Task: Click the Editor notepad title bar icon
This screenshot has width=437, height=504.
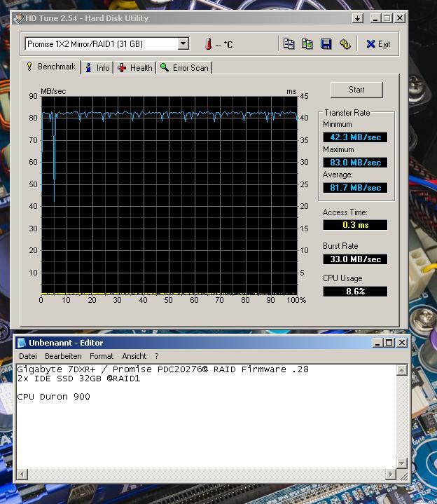Action: click(22, 343)
